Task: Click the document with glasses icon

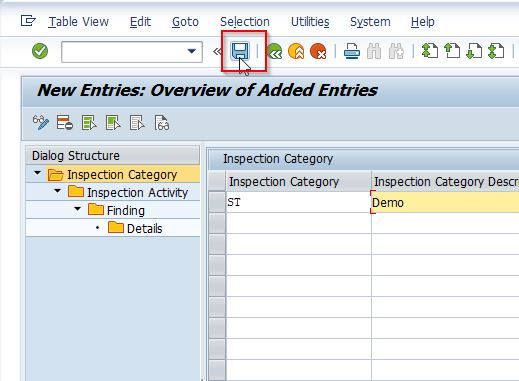Action: (x=162, y=123)
